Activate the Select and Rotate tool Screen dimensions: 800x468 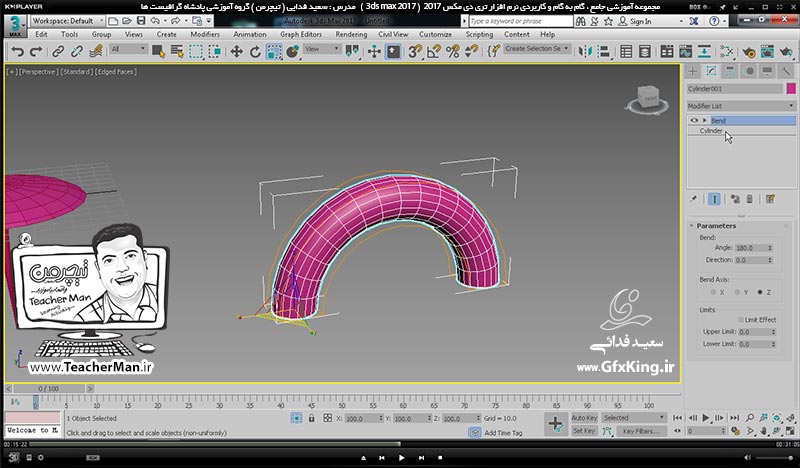click(x=255, y=52)
